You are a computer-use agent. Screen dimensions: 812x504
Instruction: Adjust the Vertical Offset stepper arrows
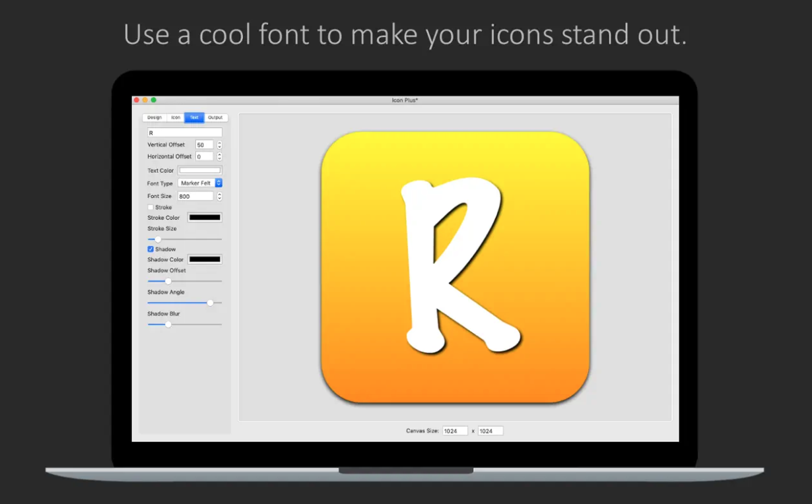(219, 144)
